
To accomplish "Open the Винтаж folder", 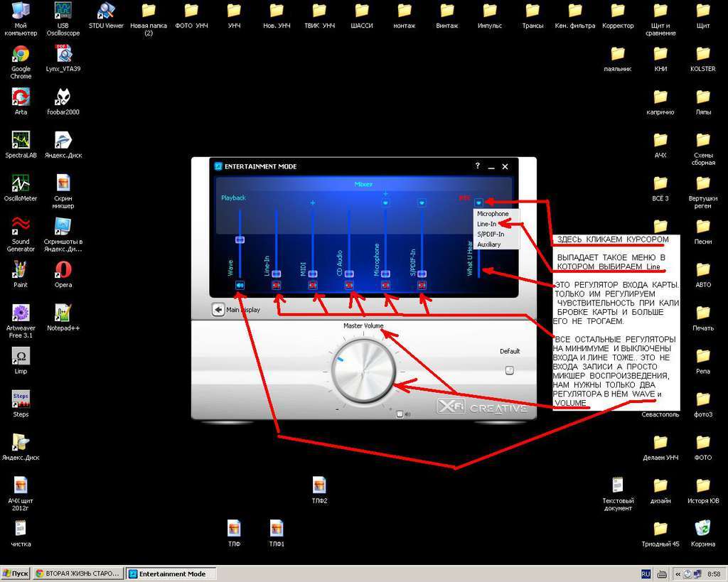I will click(447, 16).
